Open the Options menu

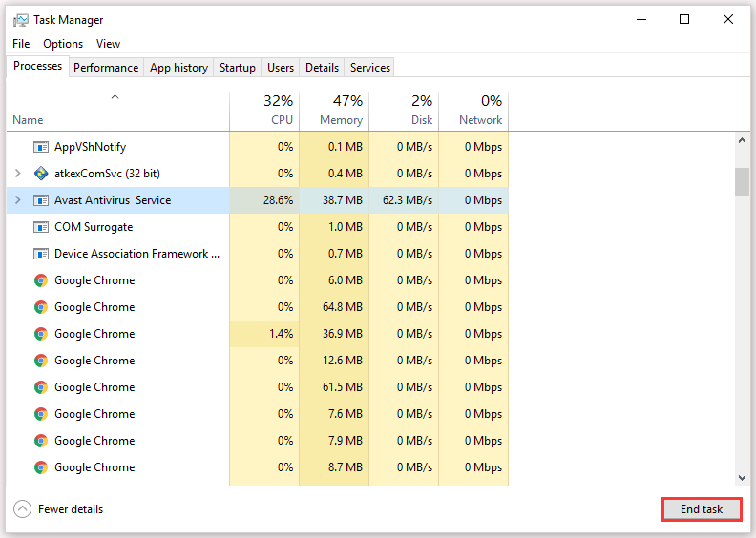(x=63, y=44)
